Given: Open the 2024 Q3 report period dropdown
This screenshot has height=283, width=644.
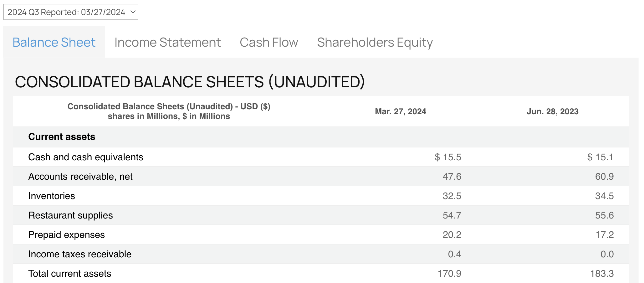Looking at the screenshot, I should (x=70, y=12).
